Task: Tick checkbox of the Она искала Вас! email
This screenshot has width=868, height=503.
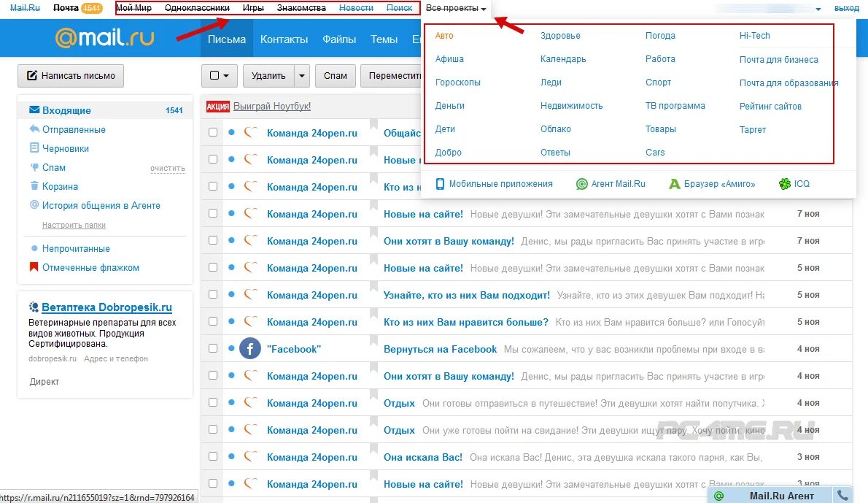Action: coord(212,456)
